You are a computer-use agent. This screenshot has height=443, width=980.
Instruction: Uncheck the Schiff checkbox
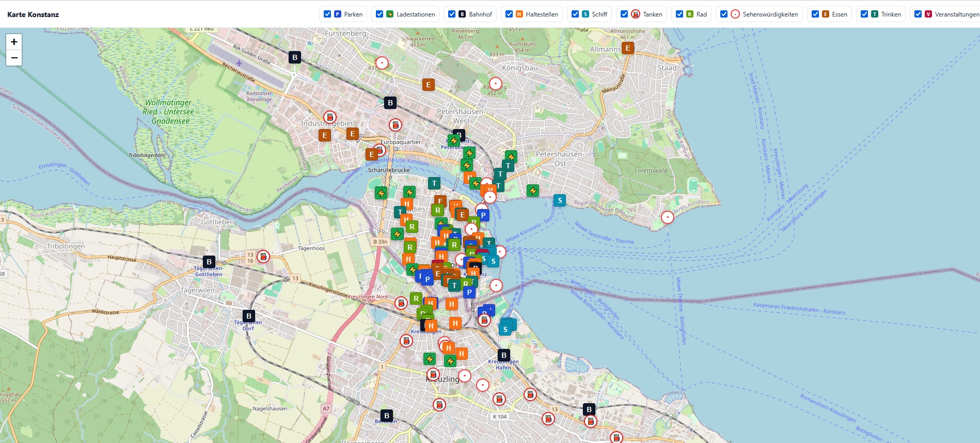[x=575, y=14]
